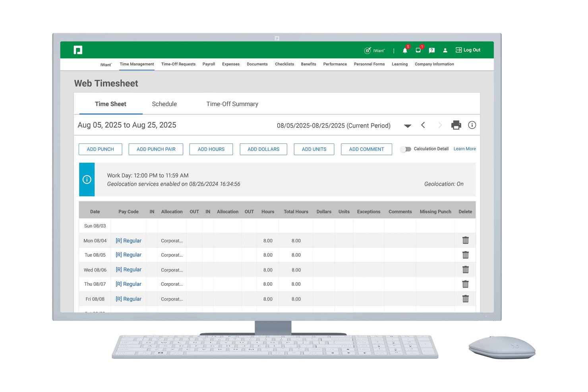Open the messages inbox icon
Screen dimensions: 588x392
pyautogui.click(x=418, y=50)
